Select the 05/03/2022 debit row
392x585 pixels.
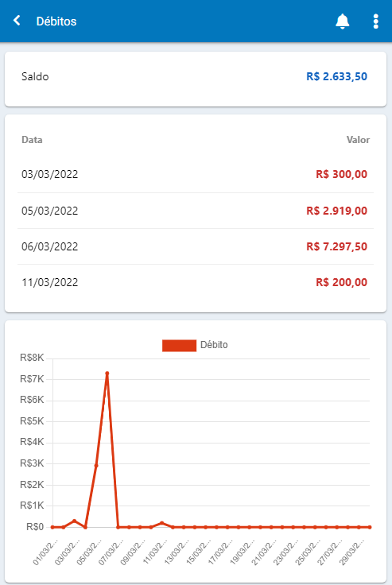[196, 211]
